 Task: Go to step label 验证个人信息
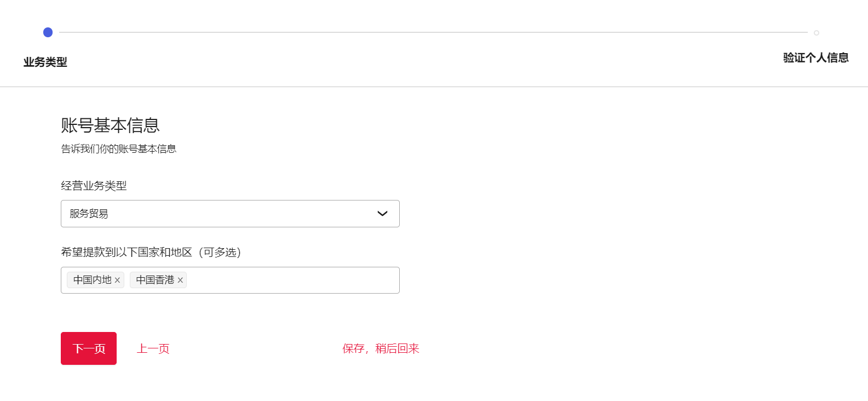coord(815,58)
